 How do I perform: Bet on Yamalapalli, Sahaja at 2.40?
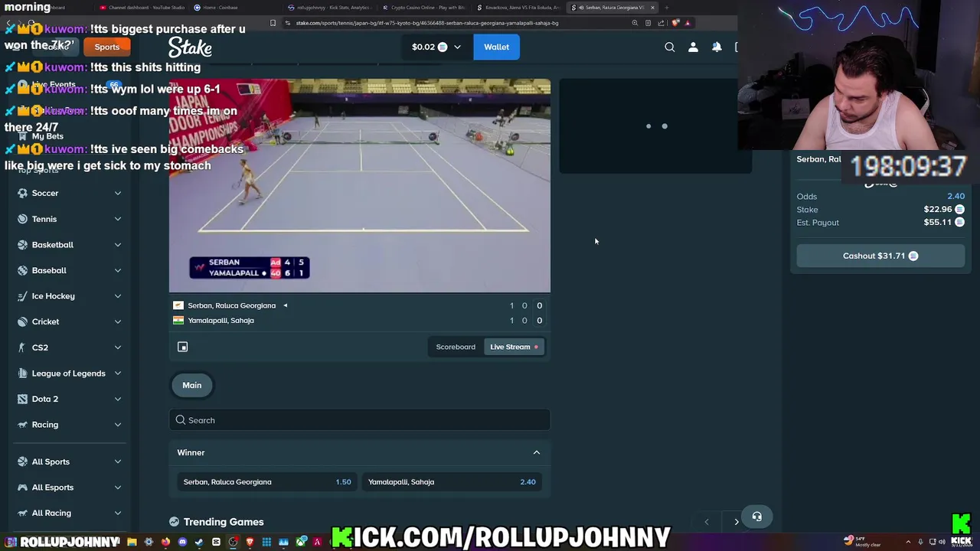pos(452,482)
